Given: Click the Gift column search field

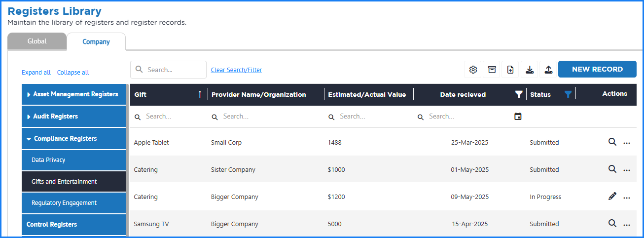Looking at the screenshot, I should coord(169,117).
